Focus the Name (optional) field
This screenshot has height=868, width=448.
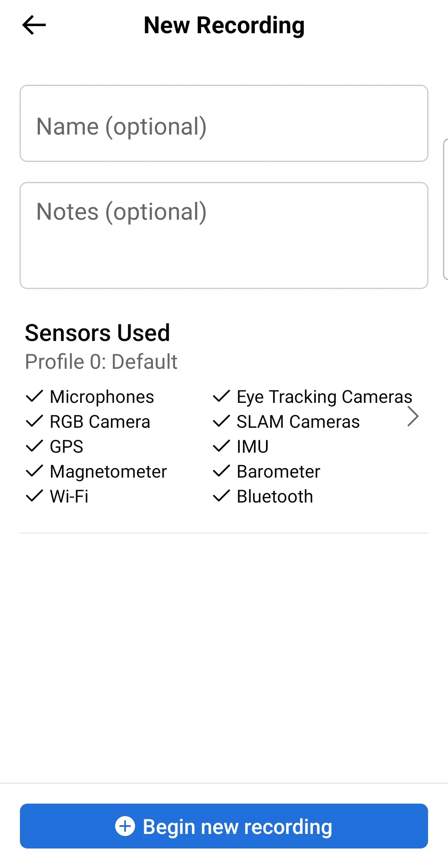tap(224, 123)
